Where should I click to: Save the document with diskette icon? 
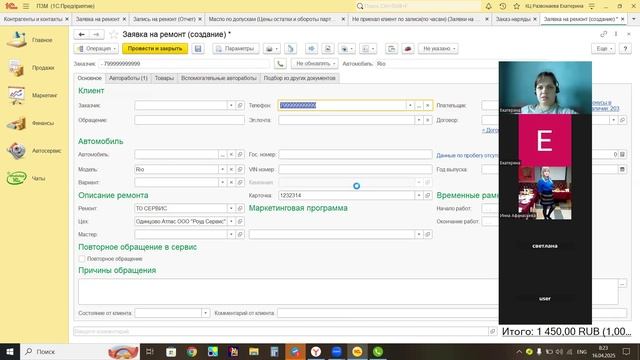point(198,49)
